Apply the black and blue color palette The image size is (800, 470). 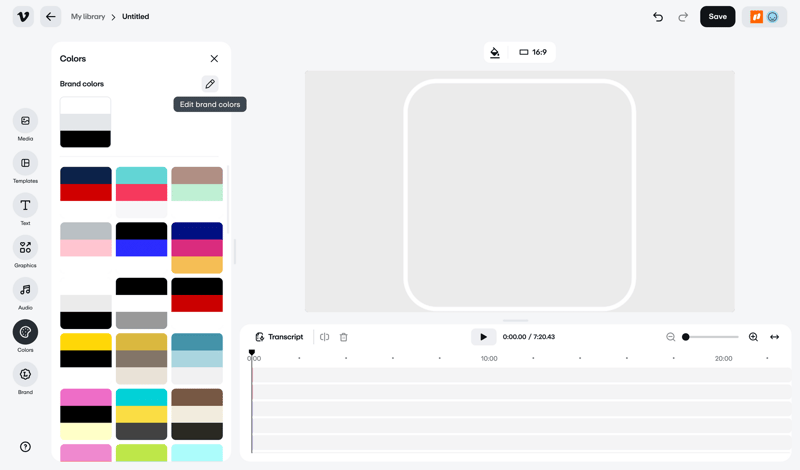(141, 248)
